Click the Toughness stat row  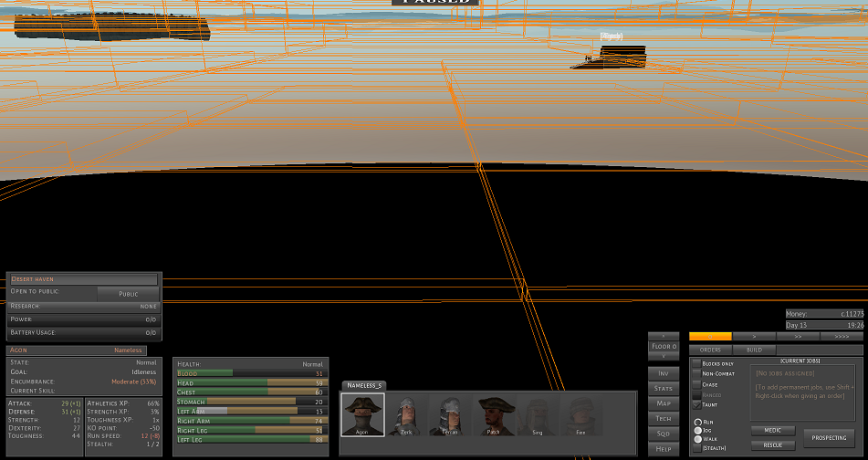click(45, 436)
